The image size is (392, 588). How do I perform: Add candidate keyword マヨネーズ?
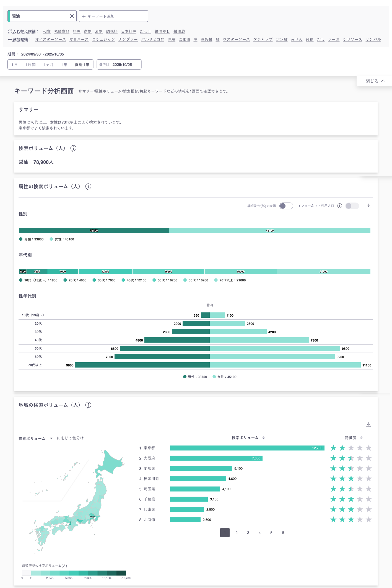point(79,40)
